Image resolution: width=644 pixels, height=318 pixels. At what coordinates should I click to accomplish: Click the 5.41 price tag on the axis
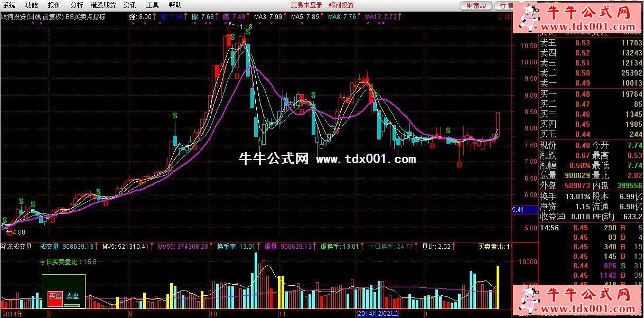pyautogui.click(x=519, y=210)
